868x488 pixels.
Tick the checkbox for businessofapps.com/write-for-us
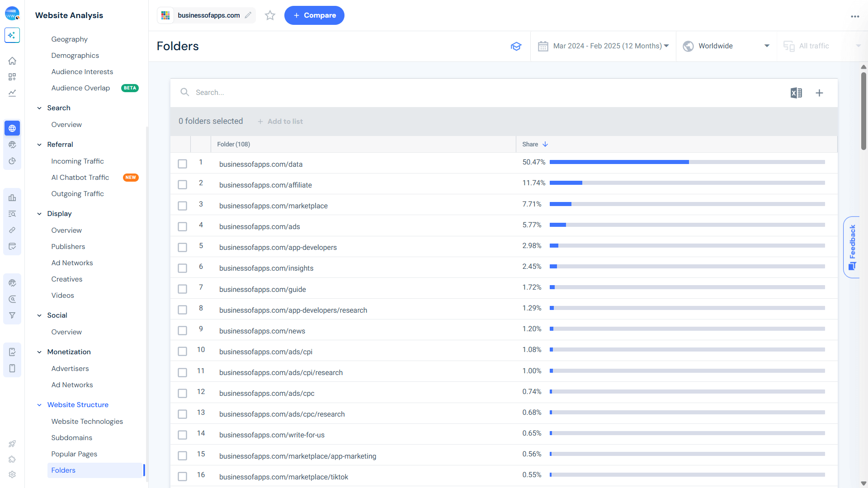182,435
